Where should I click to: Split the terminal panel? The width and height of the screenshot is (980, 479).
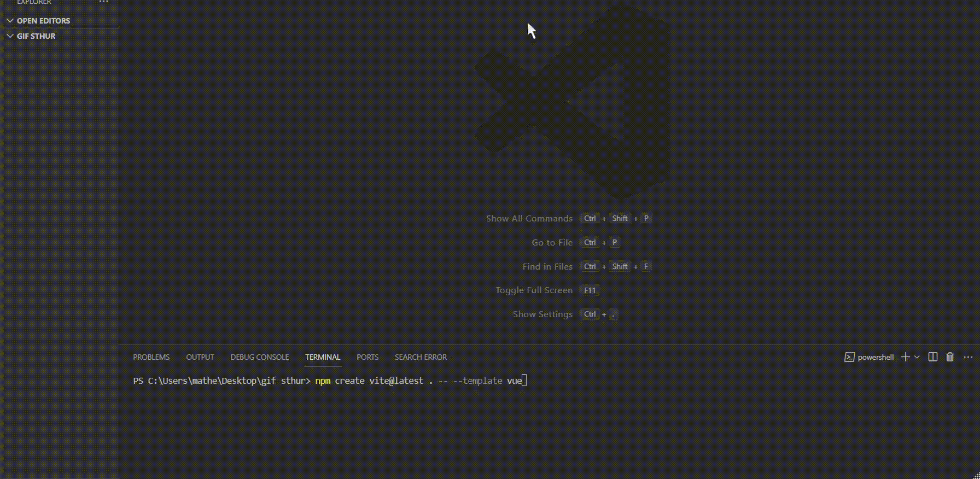pos(933,357)
